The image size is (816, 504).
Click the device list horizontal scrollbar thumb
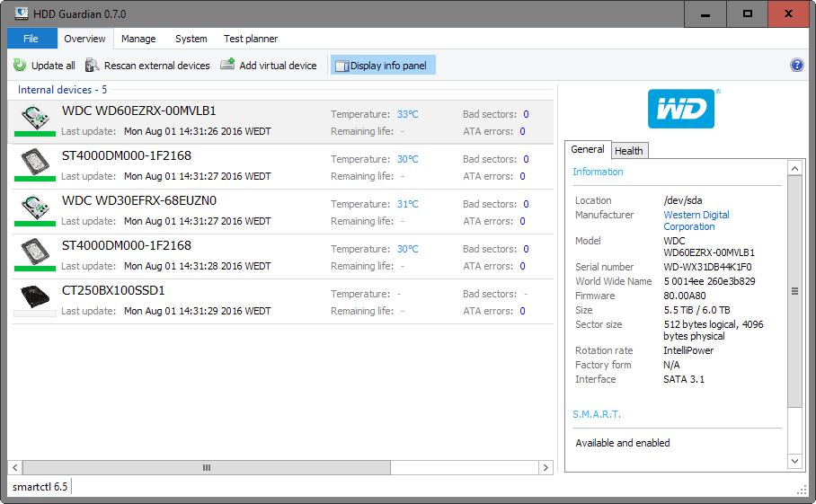click(x=207, y=467)
